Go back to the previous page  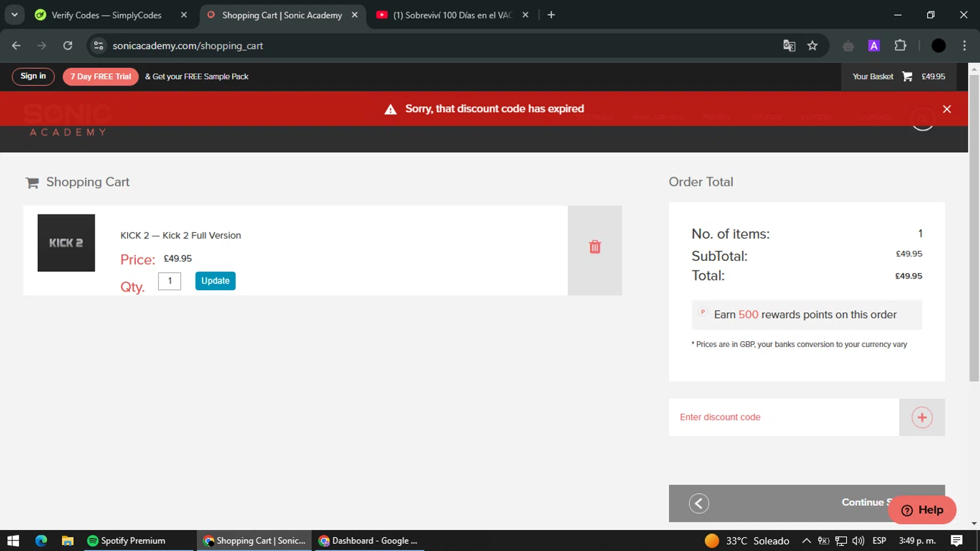pos(16,46)
